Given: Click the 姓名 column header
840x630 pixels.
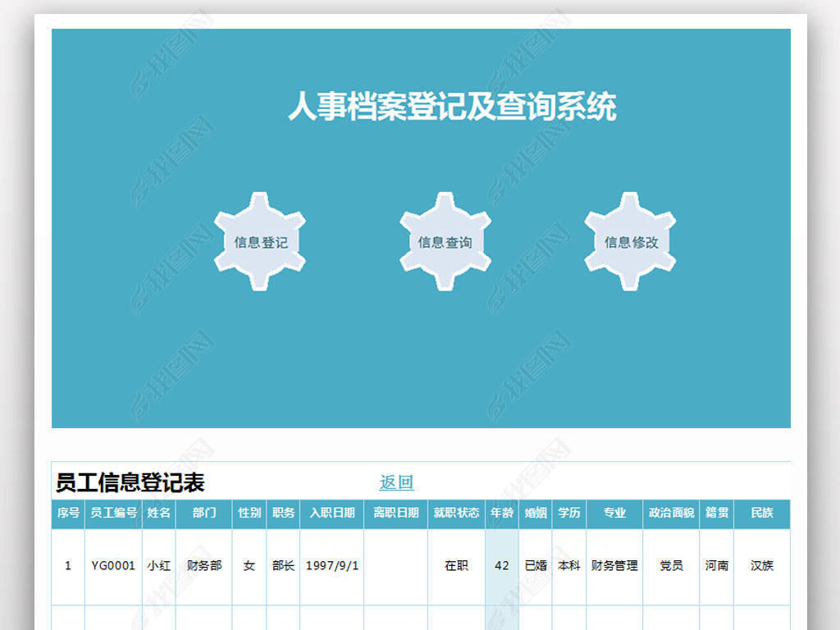Looking at the screenshot, I should pos(159,513).
